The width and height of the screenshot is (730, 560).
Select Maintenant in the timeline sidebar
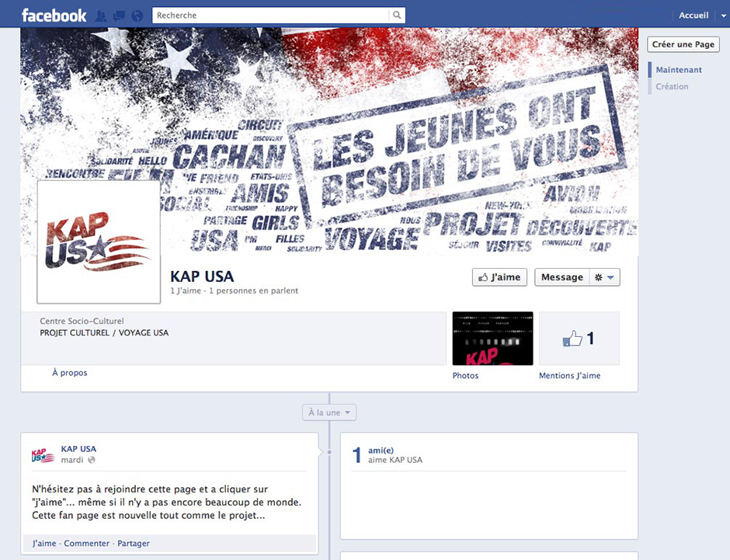coord(679,70)
